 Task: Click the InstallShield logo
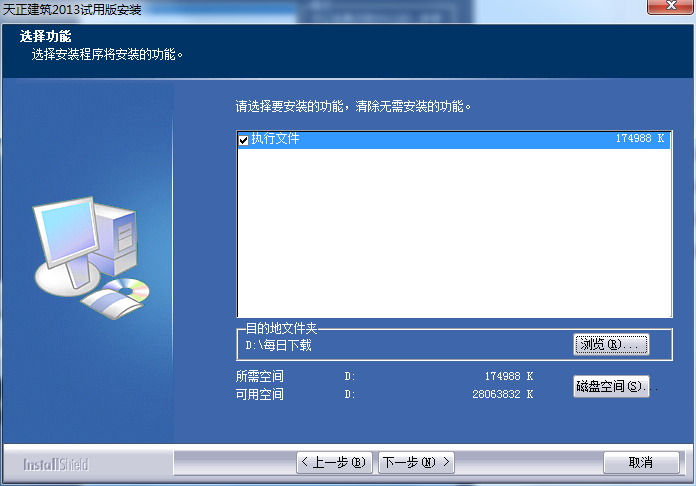pos(56,464)
